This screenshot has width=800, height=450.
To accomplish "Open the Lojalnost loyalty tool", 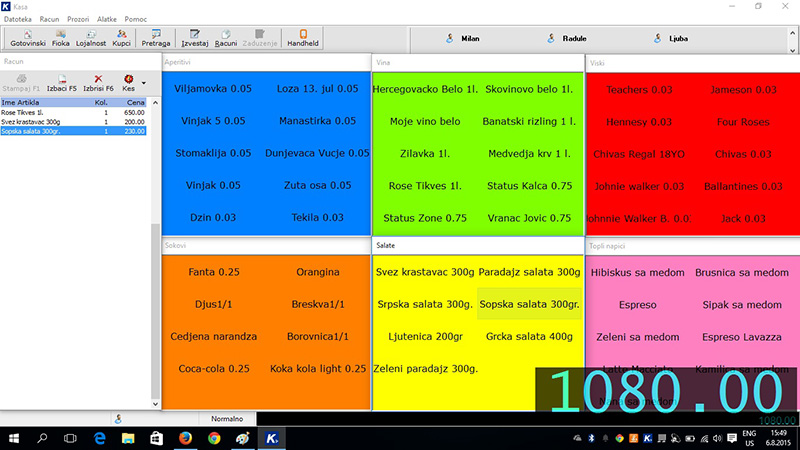I will pyautogui.click(x=91, y=38).
